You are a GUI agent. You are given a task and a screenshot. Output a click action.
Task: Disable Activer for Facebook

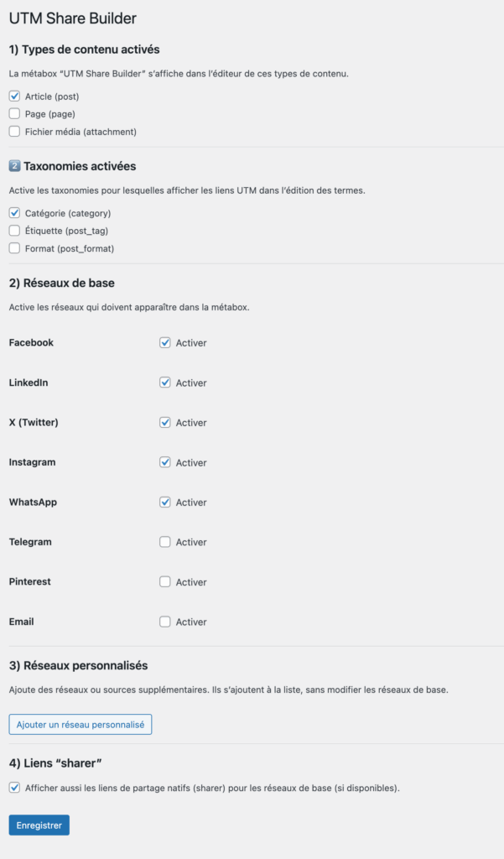(x=164, y=342)
